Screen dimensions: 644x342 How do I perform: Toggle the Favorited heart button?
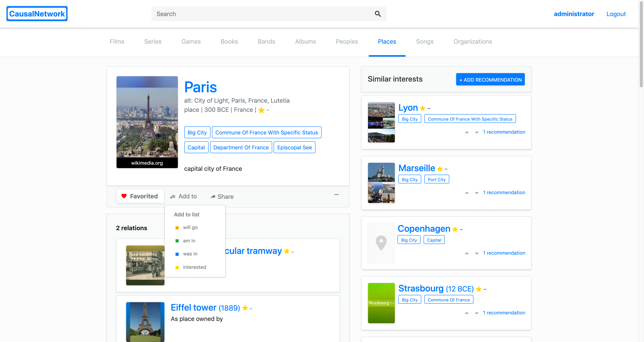[x=140, y=196]
